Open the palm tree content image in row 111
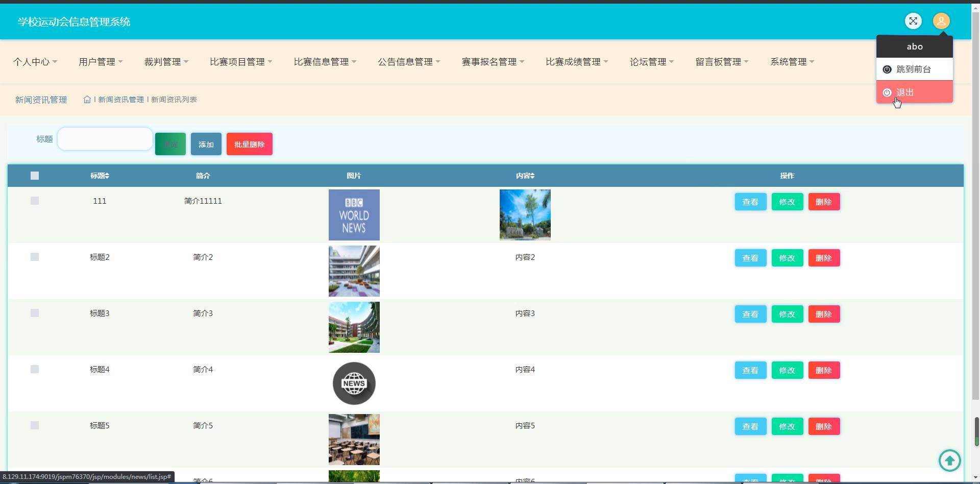Screen dimensions: 980x484 [525, 215]
